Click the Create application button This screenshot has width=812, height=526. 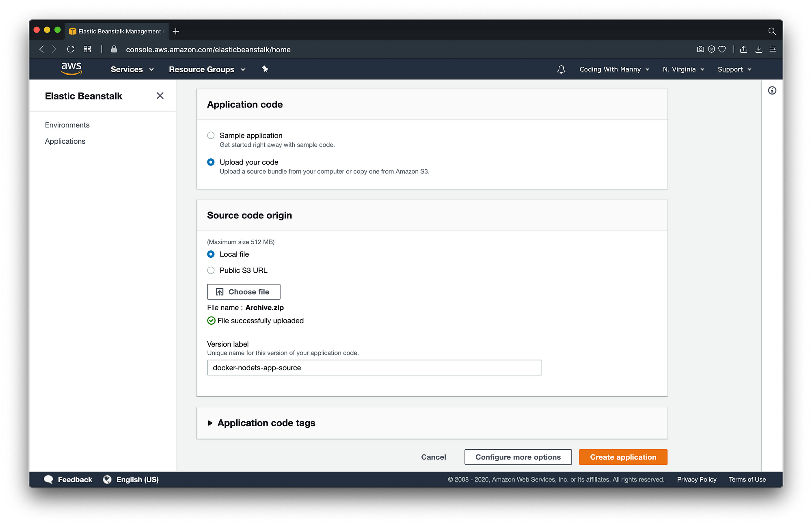tap(623, 457)
